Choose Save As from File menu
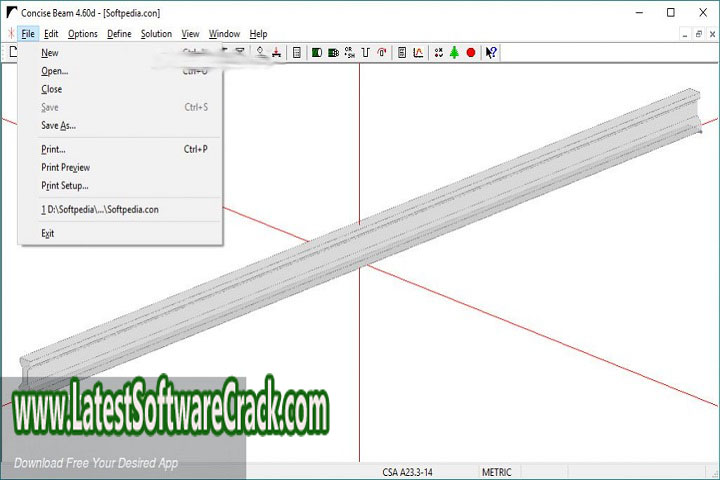720x480 pixels. pos(58,125)
